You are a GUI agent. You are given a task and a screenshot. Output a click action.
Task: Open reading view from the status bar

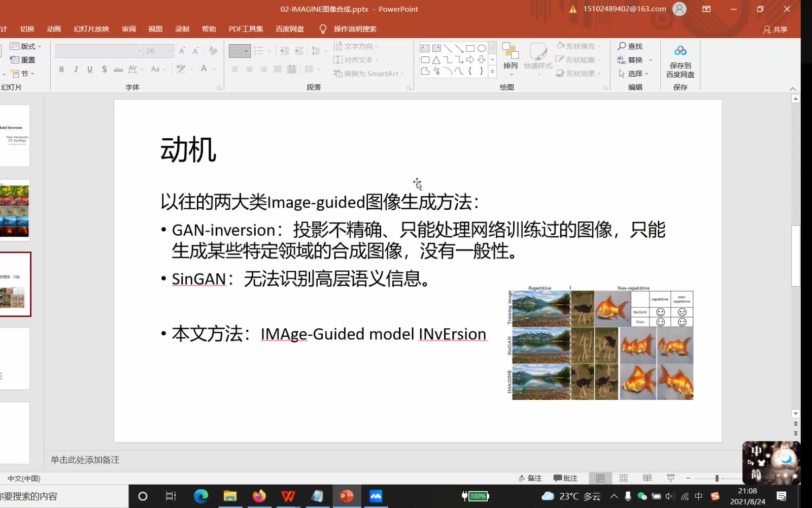[x=647, y=478]
